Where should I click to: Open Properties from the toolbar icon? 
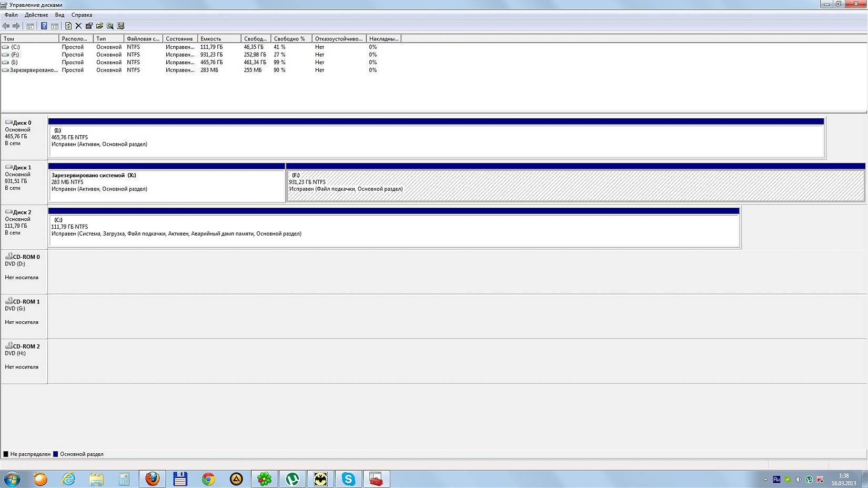click(x=89, y=26)
